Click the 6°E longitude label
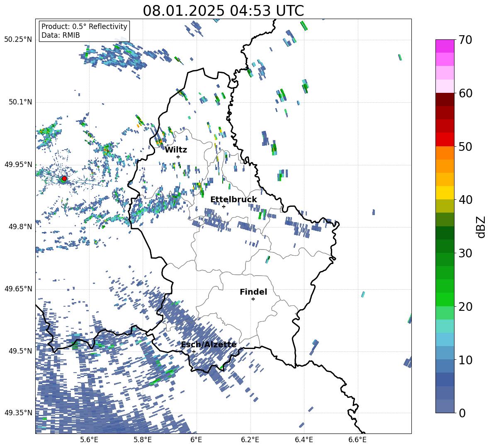 click(x=196, y=440)
